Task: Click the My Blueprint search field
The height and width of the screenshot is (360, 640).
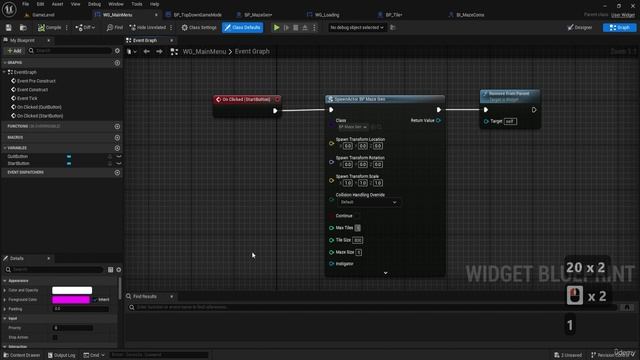Action: pos(70,51)
